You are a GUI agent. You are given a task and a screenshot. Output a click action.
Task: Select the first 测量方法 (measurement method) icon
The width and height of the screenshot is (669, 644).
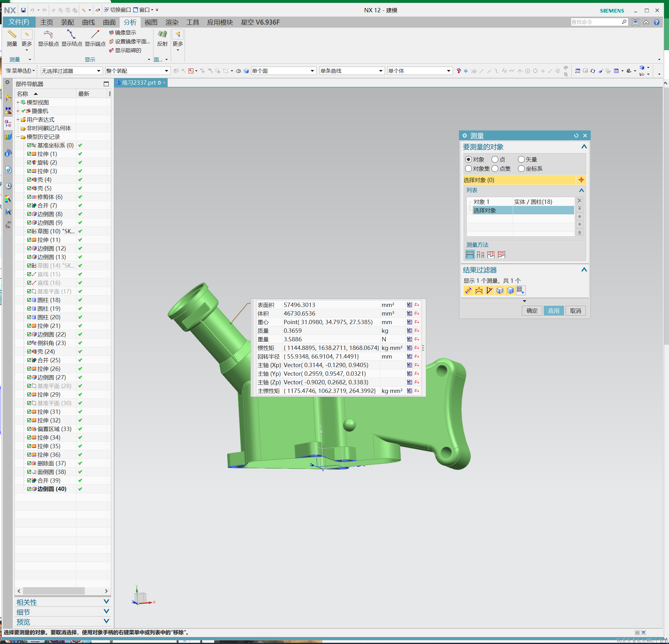pos(470,254)
